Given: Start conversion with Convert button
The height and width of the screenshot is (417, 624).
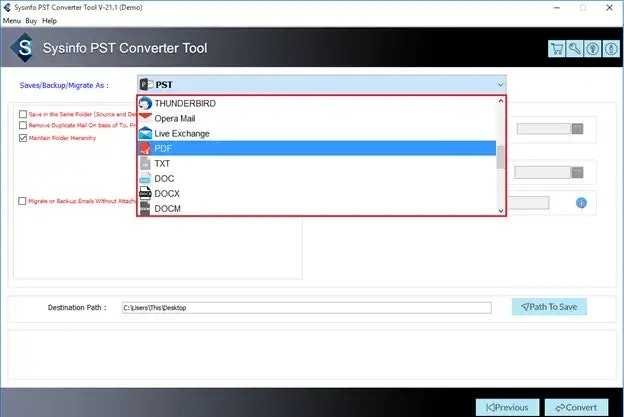Looking at the screenshot, I should [x=576, y=407].
